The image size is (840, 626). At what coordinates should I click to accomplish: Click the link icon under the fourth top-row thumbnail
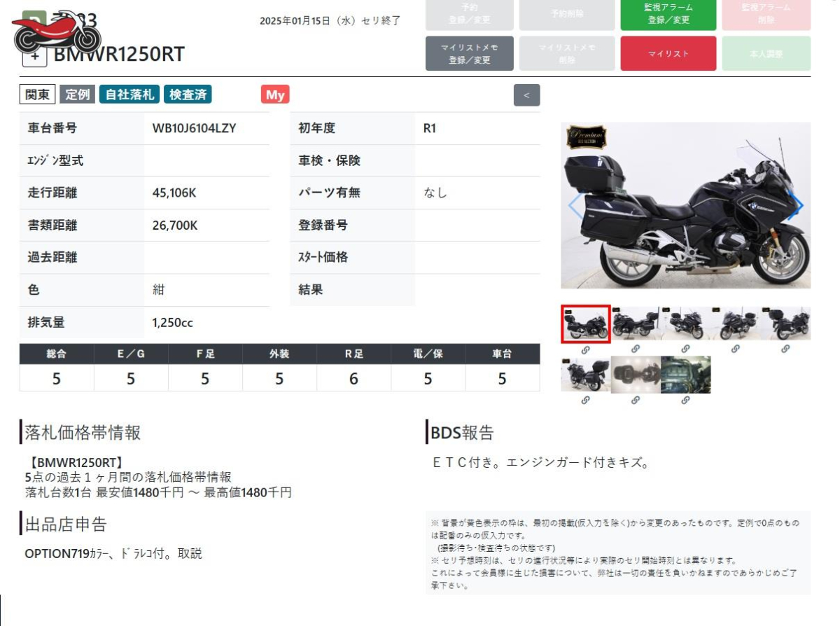(x=736, y=349)
